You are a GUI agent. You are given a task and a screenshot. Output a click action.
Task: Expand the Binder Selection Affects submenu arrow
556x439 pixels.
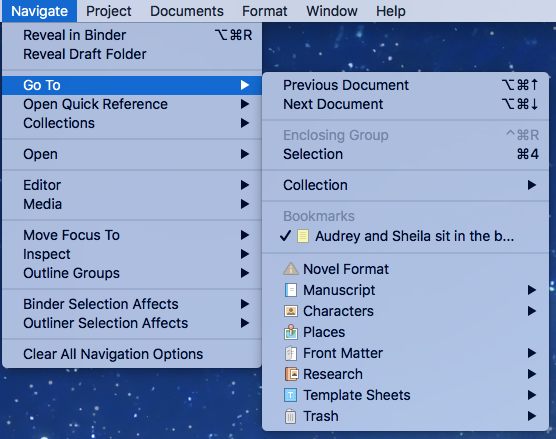[245, 304]
